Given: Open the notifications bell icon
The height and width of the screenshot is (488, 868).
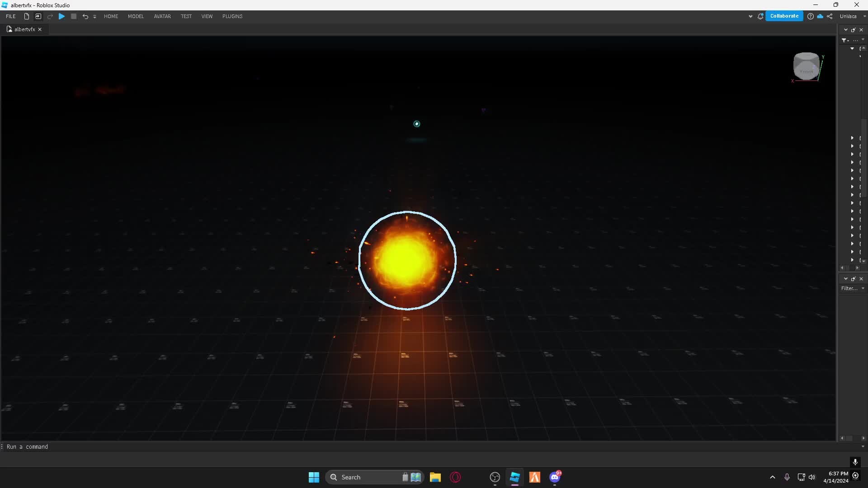Looking at the screenshot, I should tap(760, 16).
